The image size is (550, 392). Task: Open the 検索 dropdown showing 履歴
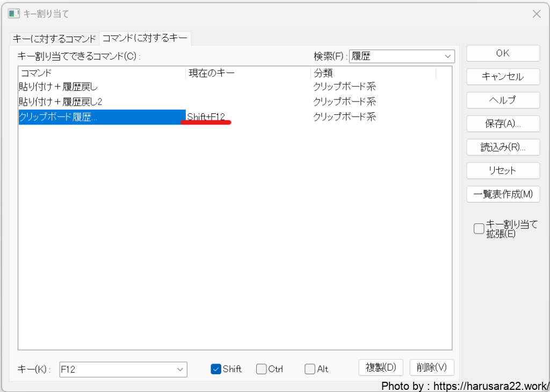click(x=447, y=56)
